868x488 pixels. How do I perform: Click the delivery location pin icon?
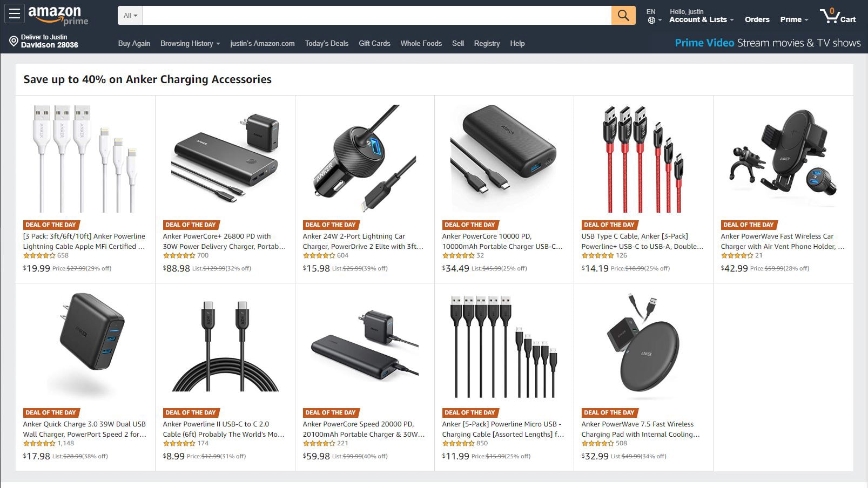(14, 41)
